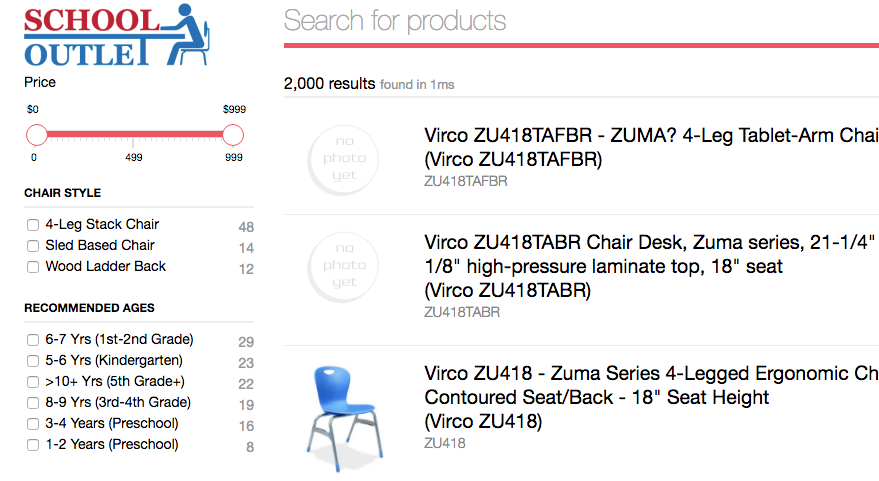
Task: Click the no-photo placeholder for ZU418TAFBR
Action: [343, 160]
